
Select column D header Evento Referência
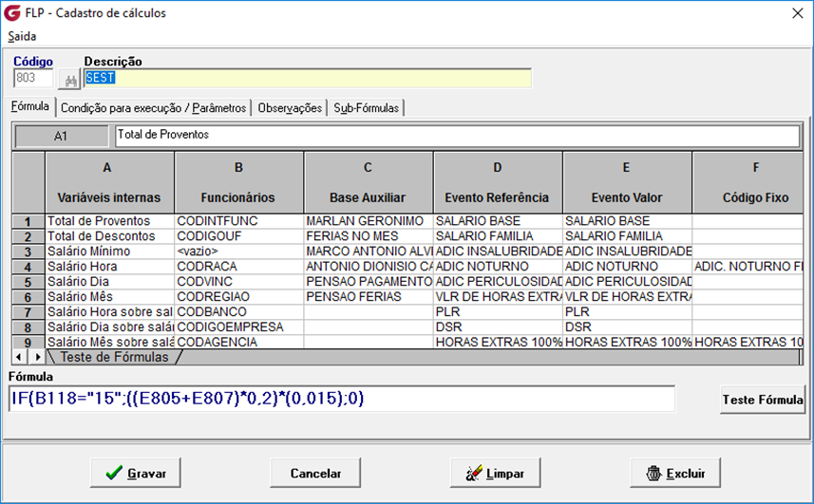click(498, 182)
